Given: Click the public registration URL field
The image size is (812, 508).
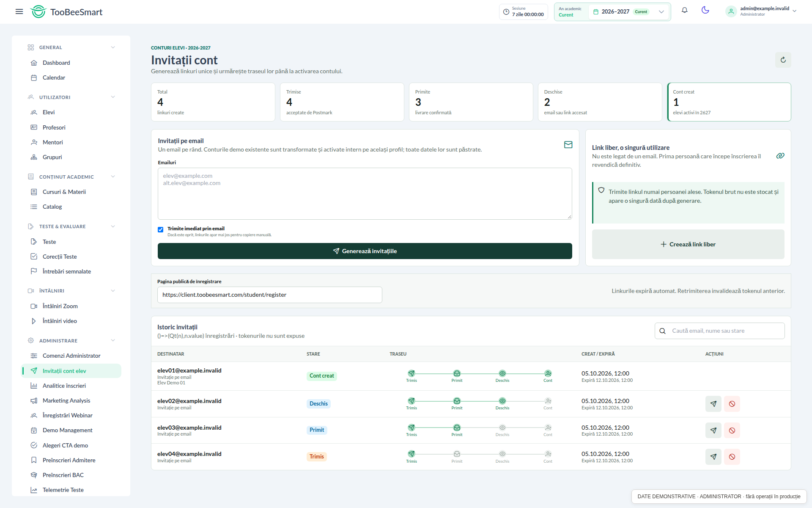Looking at the screenshot, I should click(x=269, y=295).
